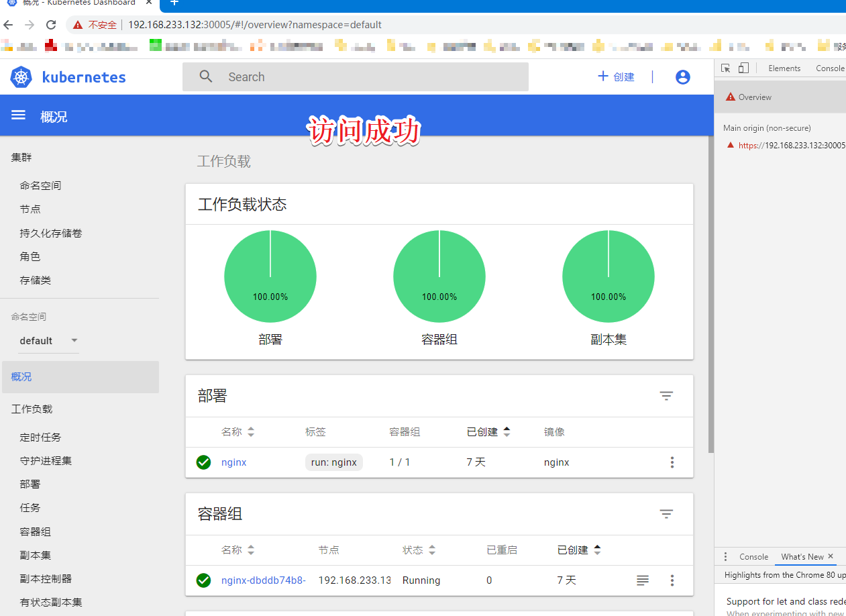Click the not-secure warning icon in address bar
Viewport: 846px width, 616px height.
tap(78, 25)
